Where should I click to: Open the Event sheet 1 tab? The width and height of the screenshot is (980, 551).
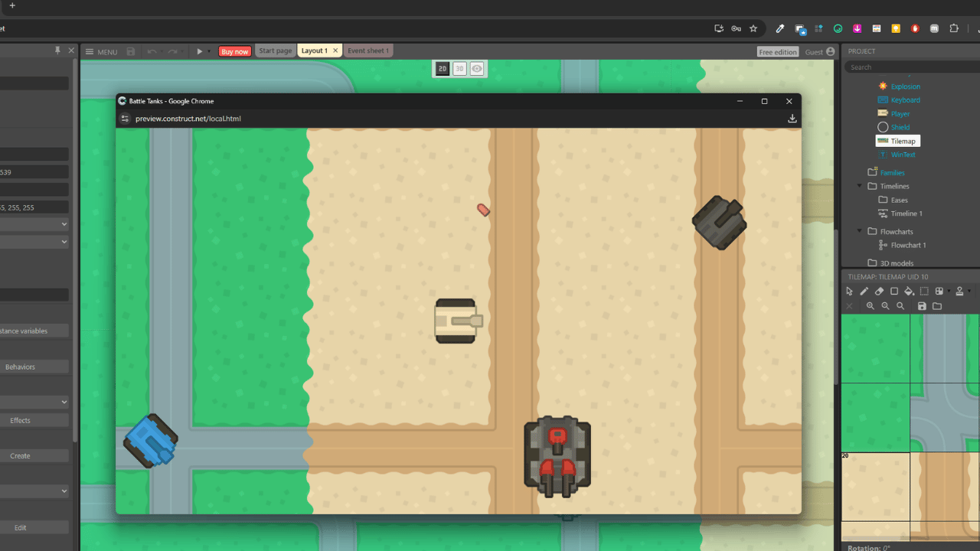click(368, 51)
